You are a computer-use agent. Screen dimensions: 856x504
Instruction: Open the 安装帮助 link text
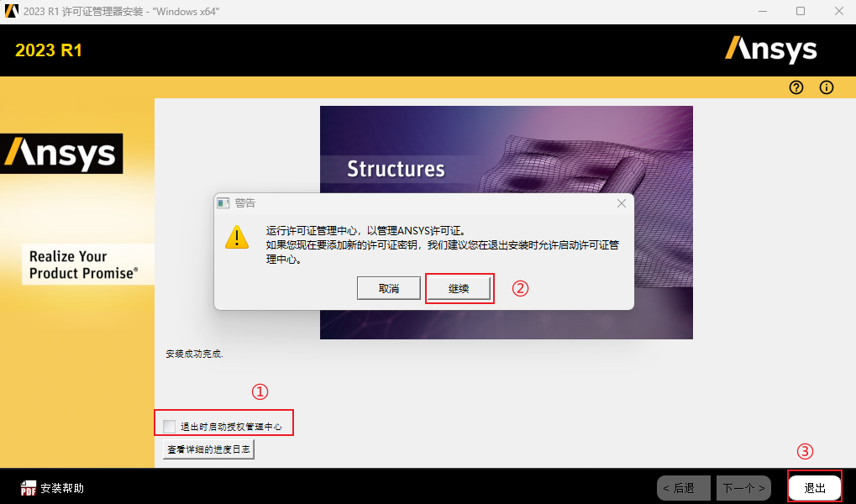click(62, 488)
